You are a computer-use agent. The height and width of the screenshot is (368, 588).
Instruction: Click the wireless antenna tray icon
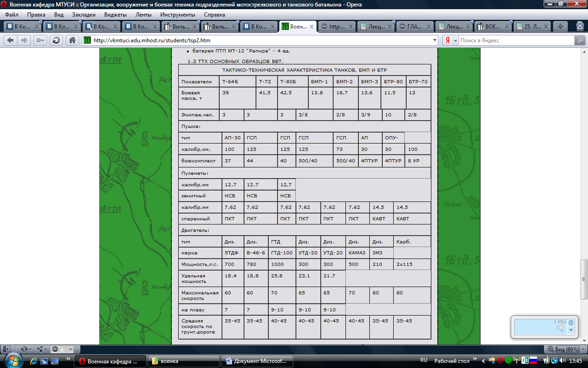516,361
